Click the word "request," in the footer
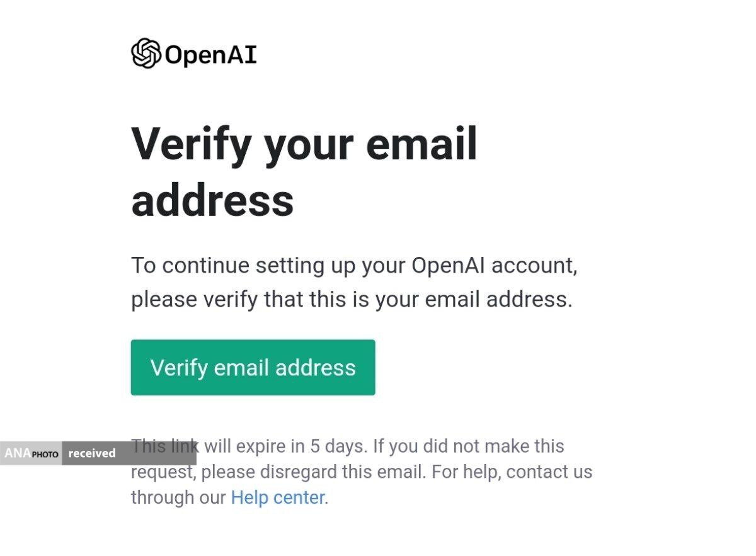756x556 pixels. [163, 471]
